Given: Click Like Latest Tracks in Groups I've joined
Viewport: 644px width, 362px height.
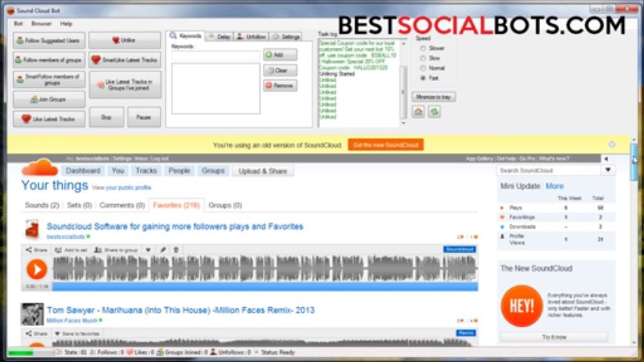Looking at the screenshot, I should click(x=125, y=85).
